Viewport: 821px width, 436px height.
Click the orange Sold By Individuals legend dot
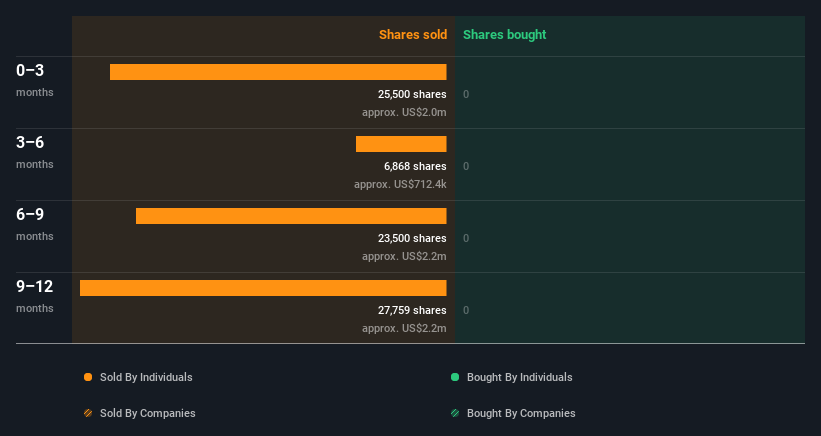point(88,377)
